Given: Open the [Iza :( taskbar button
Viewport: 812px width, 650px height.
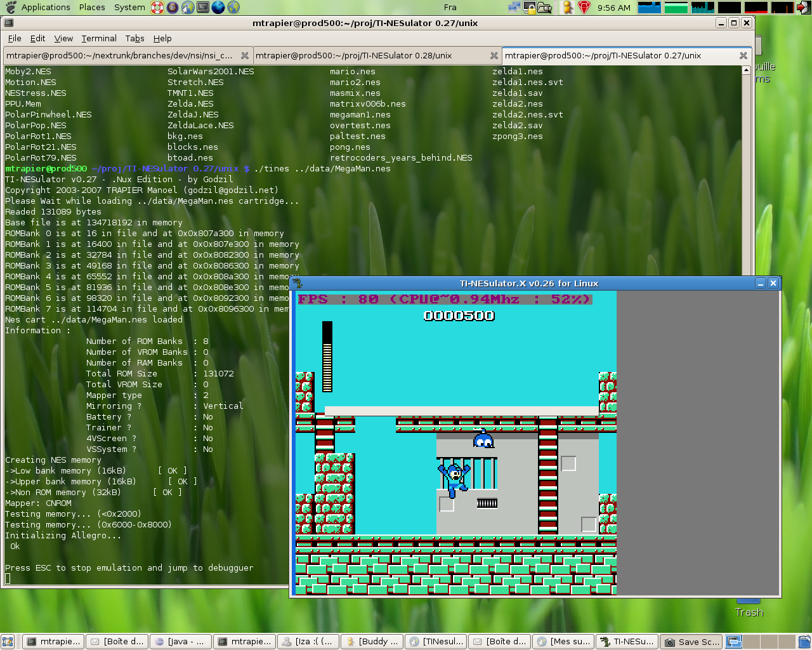Looking at the screenshot, I should point(308,642).
